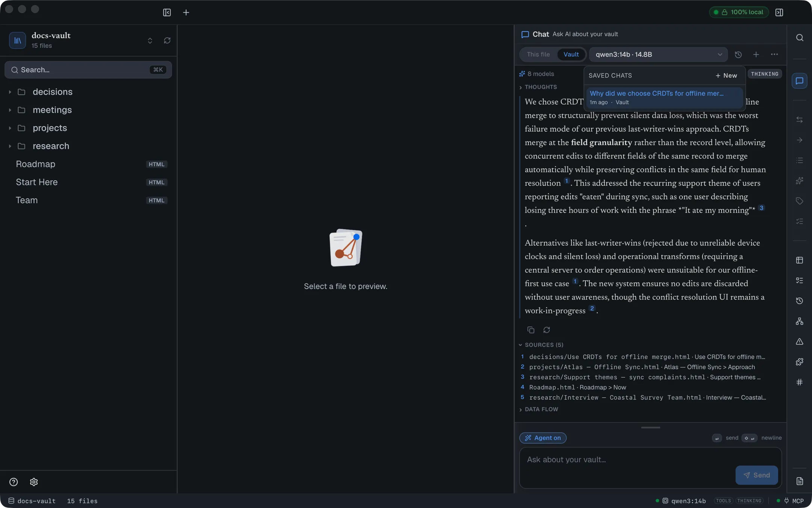812x508 pixels.
Task: Click the New saved chat button
Action: point(726,76)
